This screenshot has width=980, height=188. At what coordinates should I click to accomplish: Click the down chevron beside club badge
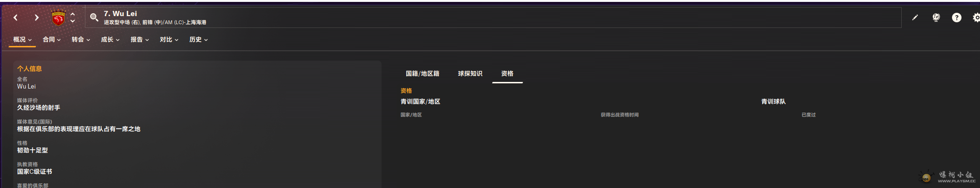(73, 21)
